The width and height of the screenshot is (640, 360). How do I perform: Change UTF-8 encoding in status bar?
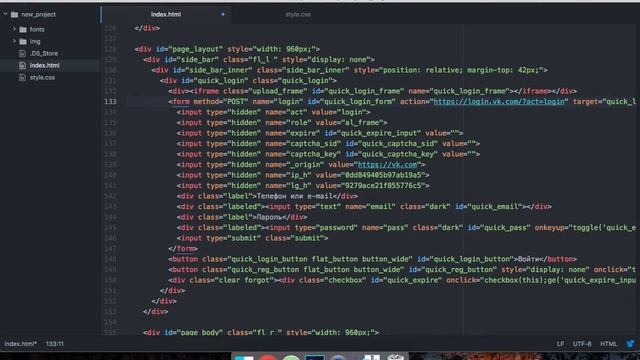pyautogui.click(x=582, y=344)
